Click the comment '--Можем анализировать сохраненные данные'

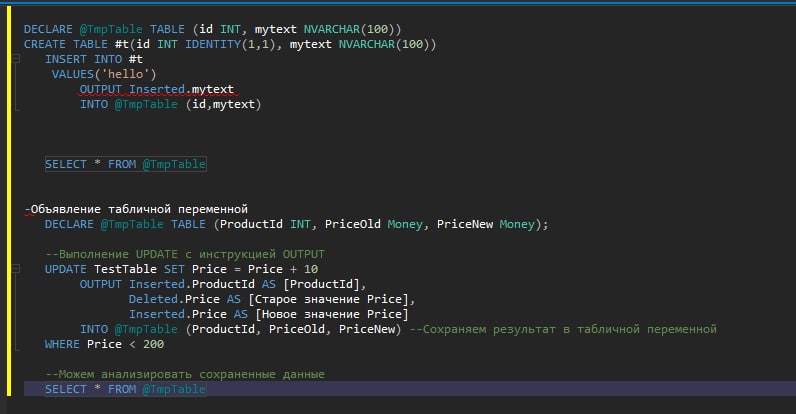pyautogui.click(x=185, y=374)
